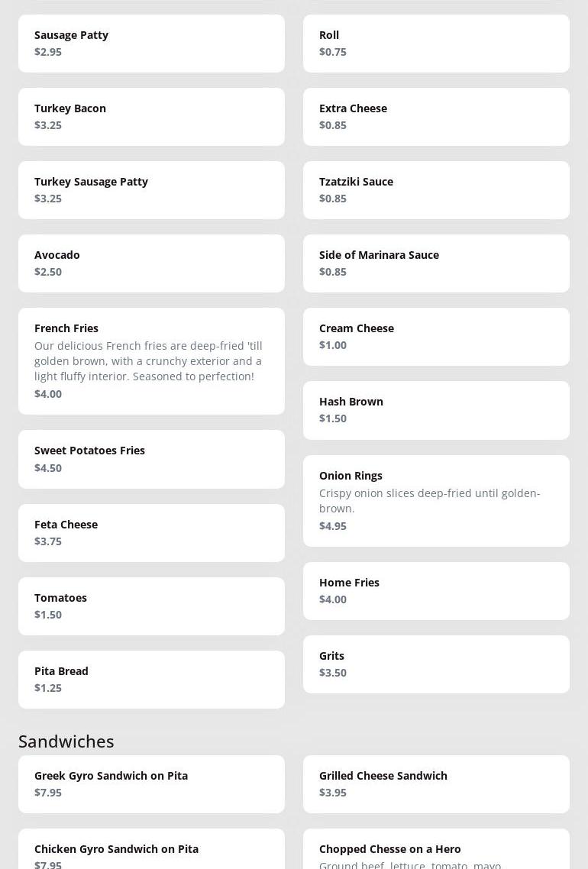The image size is (588, 869).
Task: Pick the Cream Cheese item
Action: click(x=436, y=337)
